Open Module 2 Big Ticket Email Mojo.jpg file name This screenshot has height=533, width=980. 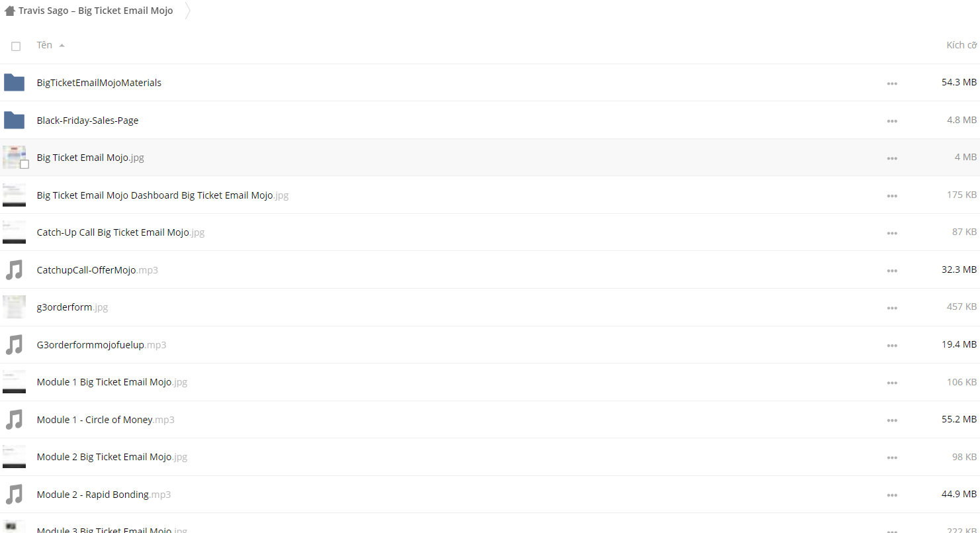tap(112, 457)
